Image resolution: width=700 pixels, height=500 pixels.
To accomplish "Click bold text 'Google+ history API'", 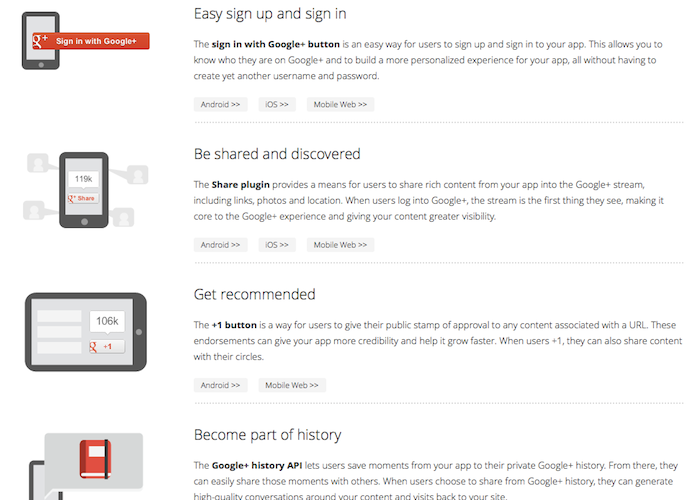I will pos(257,465).
